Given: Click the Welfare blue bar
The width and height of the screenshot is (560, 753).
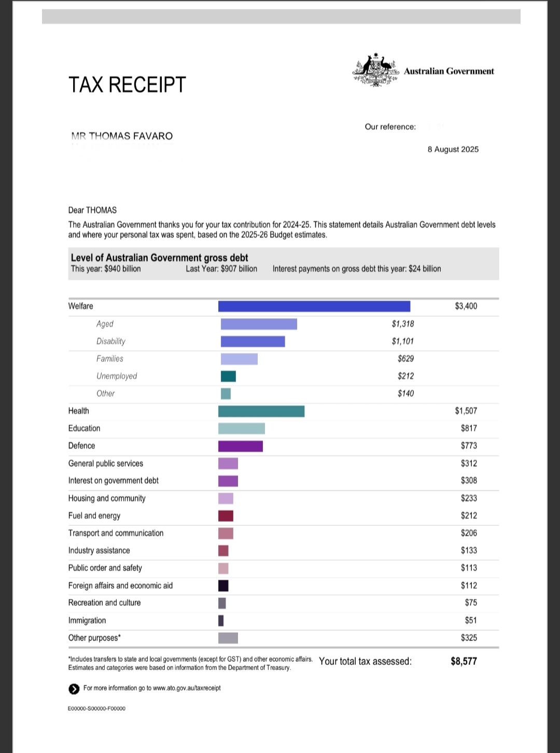Looking at the screenshot, I should click(x=314, y=306).
